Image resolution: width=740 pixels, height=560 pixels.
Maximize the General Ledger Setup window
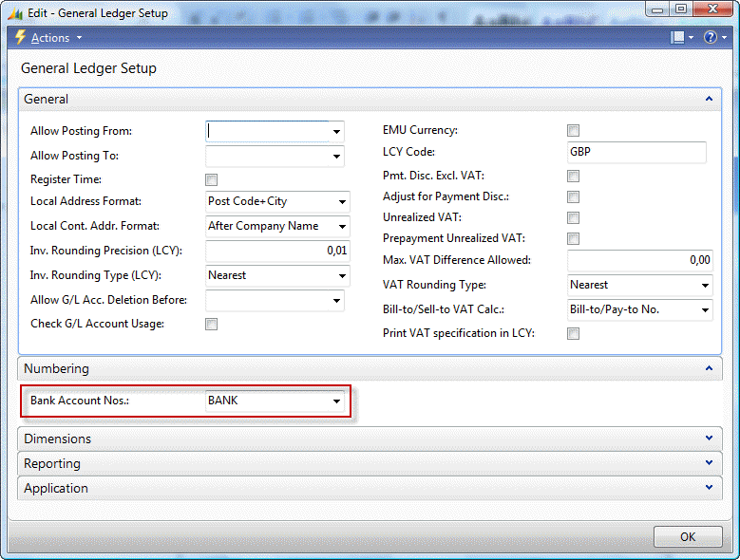pos(680,9)
